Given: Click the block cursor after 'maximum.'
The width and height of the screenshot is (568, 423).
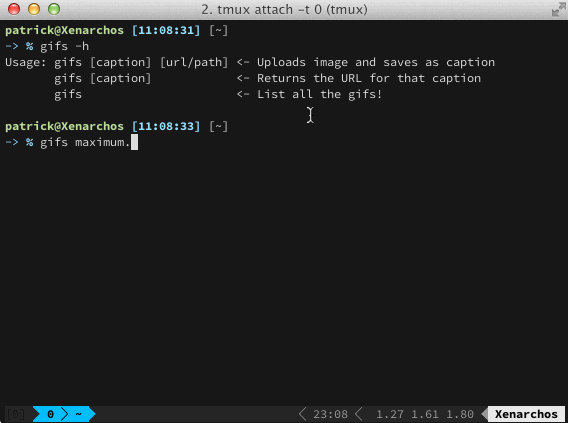Looking at the screenshot, I should [x=134, y=142].
